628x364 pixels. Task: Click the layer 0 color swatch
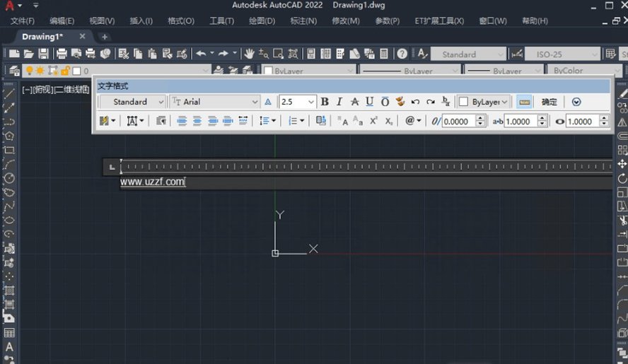point(76,71)
